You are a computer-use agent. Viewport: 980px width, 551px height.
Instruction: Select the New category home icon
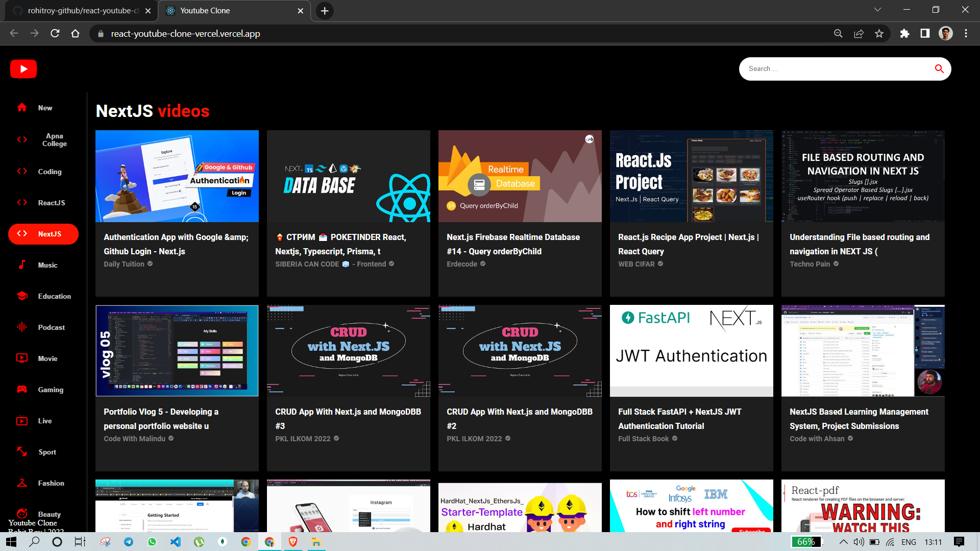(x=22, y=107)
